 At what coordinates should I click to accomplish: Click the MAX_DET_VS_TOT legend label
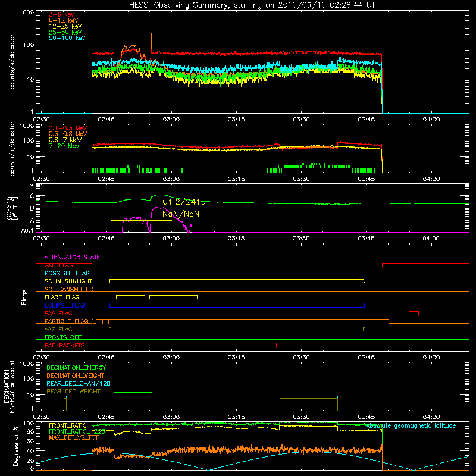[x=73, y=437]
